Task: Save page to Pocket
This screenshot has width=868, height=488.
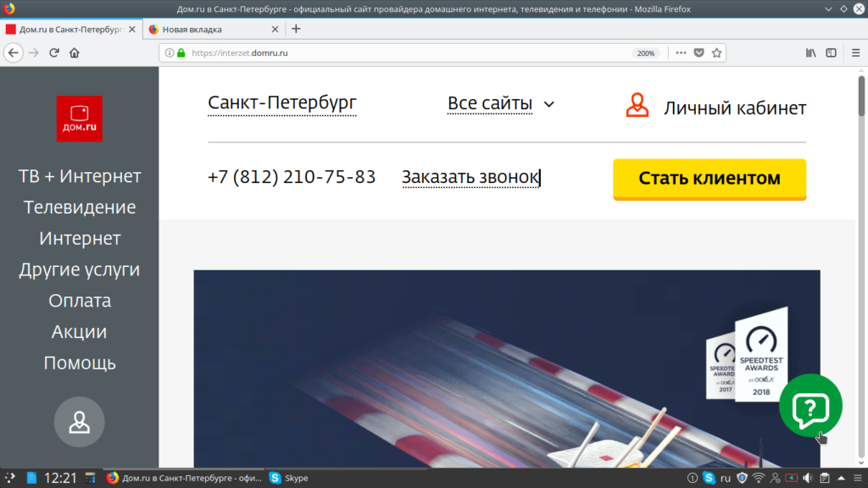Action: click(698, 53)
